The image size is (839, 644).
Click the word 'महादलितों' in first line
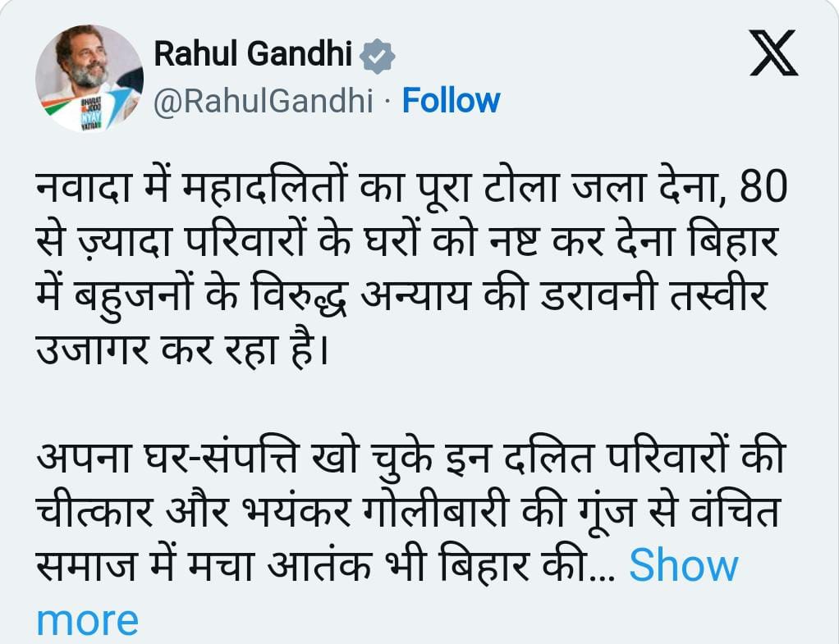(264, 185)
